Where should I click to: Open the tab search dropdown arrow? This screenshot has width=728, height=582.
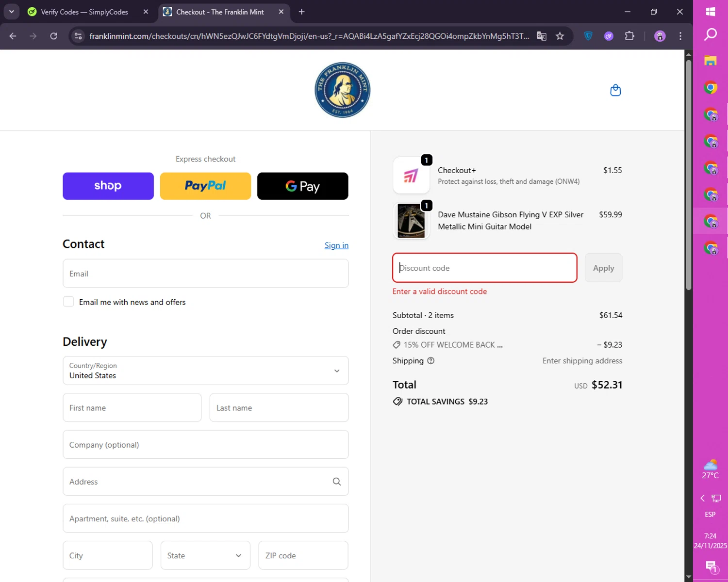click(12, 12)
